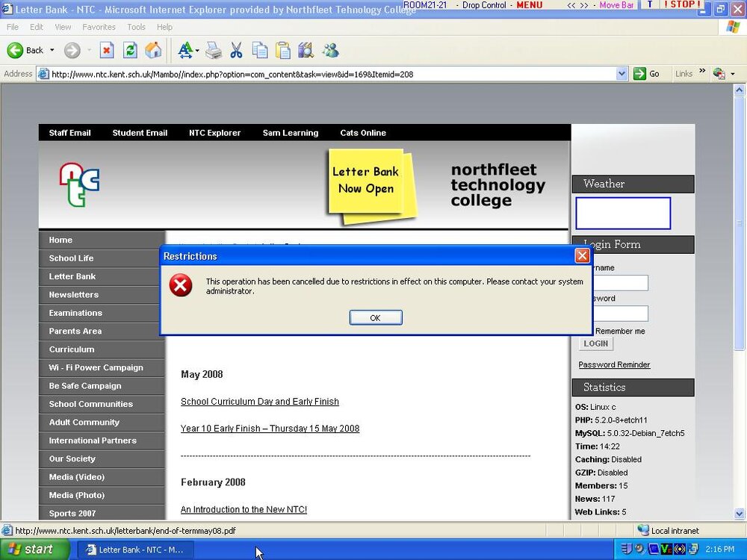
Task: Open the Back history dropdown arrow
Action: 52,50
